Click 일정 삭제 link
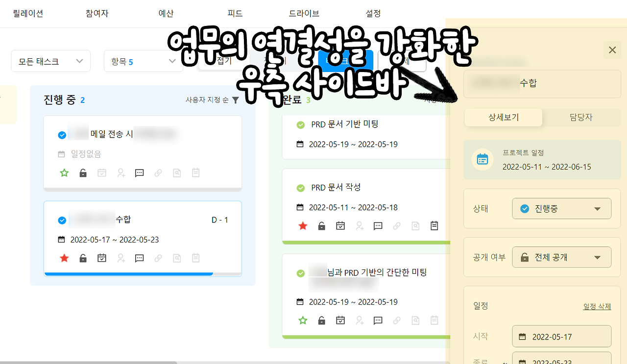Image resolution: width=627 pixels, height=364 pixels. pos(597,306)
